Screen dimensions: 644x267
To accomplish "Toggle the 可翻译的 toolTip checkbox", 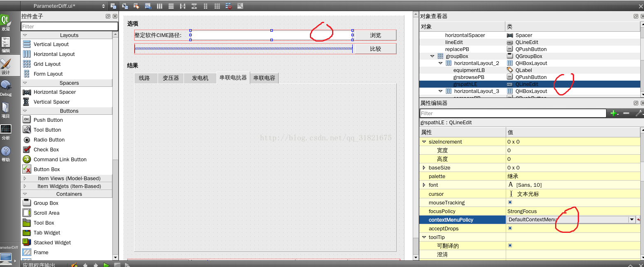I will click(x=510, y=246).
